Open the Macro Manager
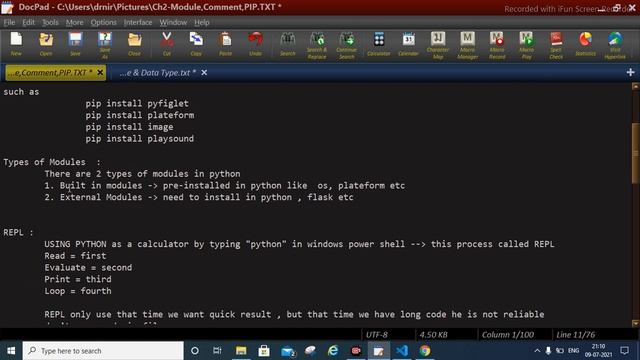This screenshot has width=640, height=360. tap(467, 45)
